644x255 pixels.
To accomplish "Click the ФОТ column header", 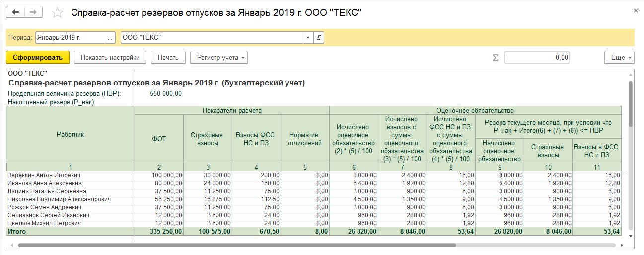I will 159,139.
